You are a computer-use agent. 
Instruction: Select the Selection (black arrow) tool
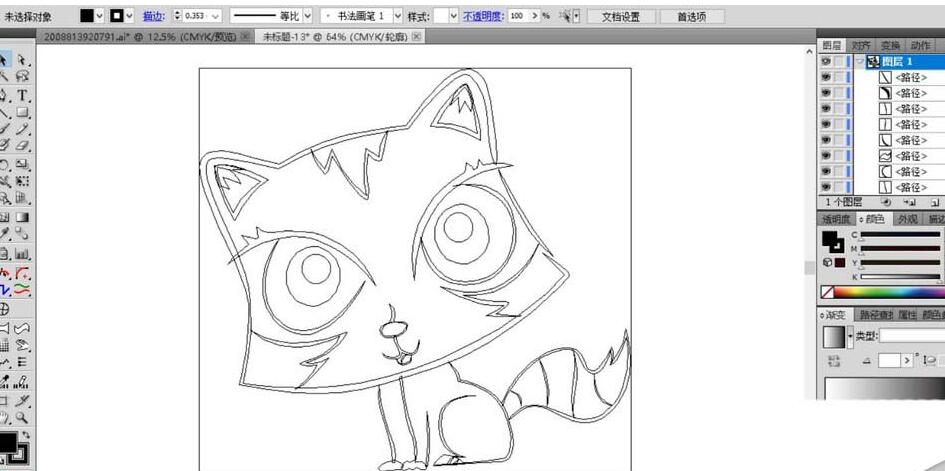[5, 60]
